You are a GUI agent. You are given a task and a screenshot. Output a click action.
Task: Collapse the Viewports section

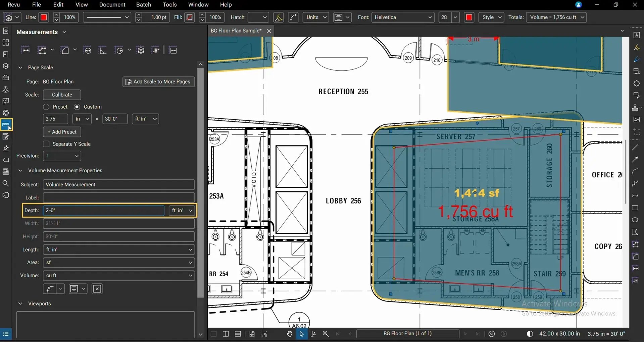point(20,304)
